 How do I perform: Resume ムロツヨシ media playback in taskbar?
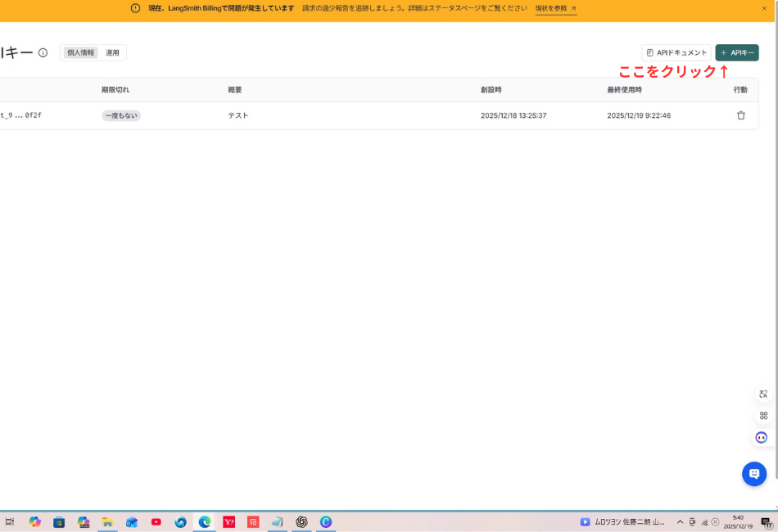[x=585, y=521]
